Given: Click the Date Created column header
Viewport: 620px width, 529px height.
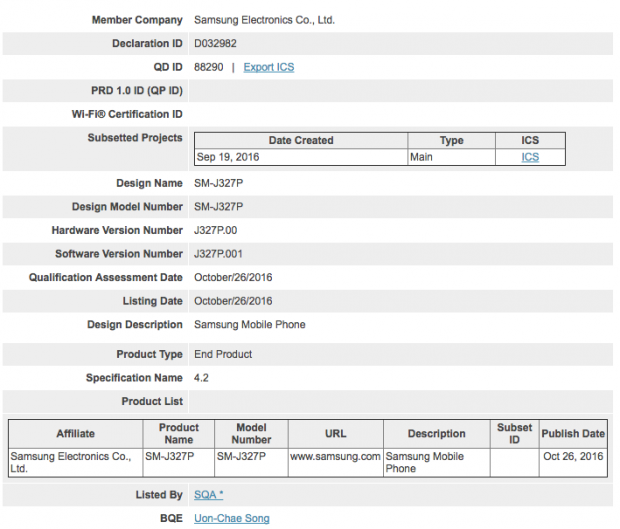Looking at the screenshot, I should pos(301,140).
